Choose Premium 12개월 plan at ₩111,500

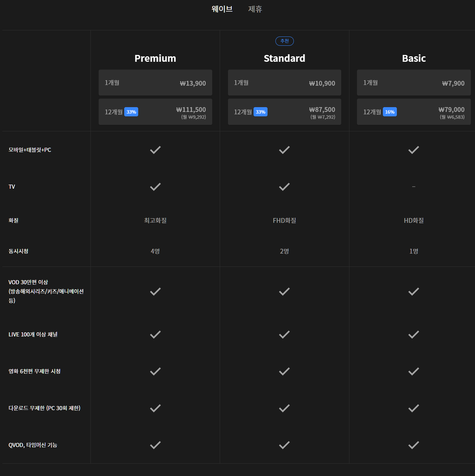click(x=155, y=112)
